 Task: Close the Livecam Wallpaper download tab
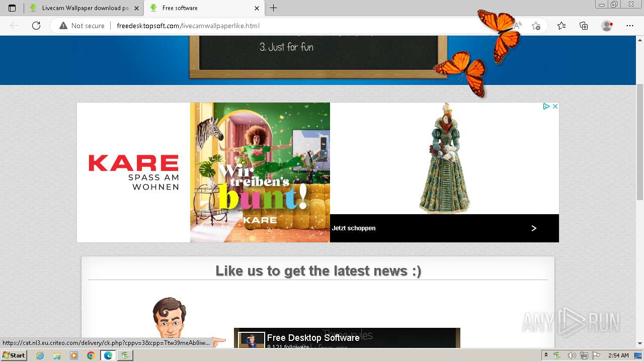(x=136, y=8)
